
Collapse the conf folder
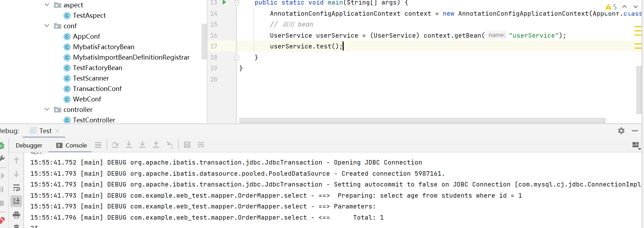(x=47, y=26)
